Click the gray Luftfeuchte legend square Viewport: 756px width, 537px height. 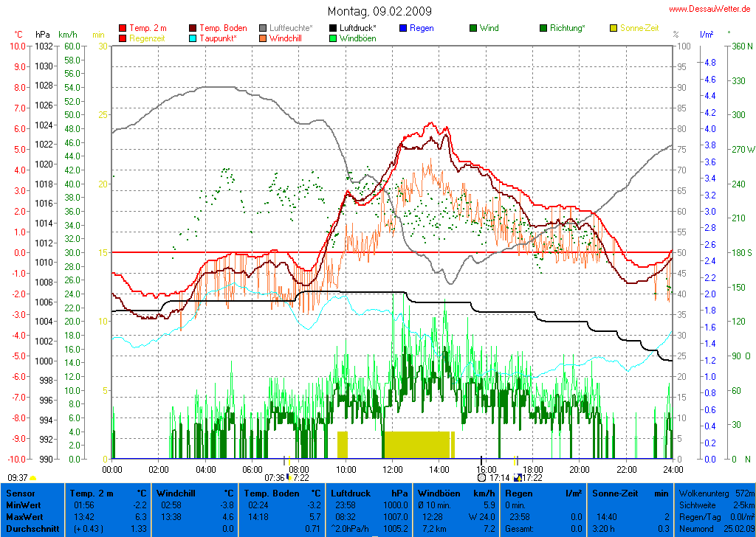tap(263, 28)
